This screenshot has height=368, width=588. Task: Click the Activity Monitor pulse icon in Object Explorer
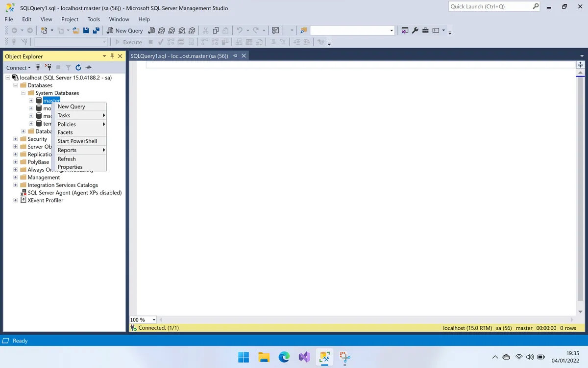(x=89, y=67)
